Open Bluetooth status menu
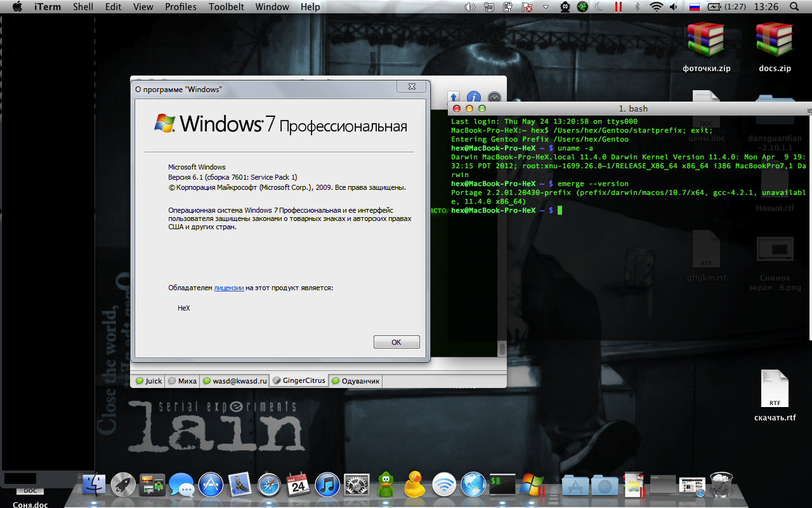Screen dimensions: 812x508 click(638, 7)
